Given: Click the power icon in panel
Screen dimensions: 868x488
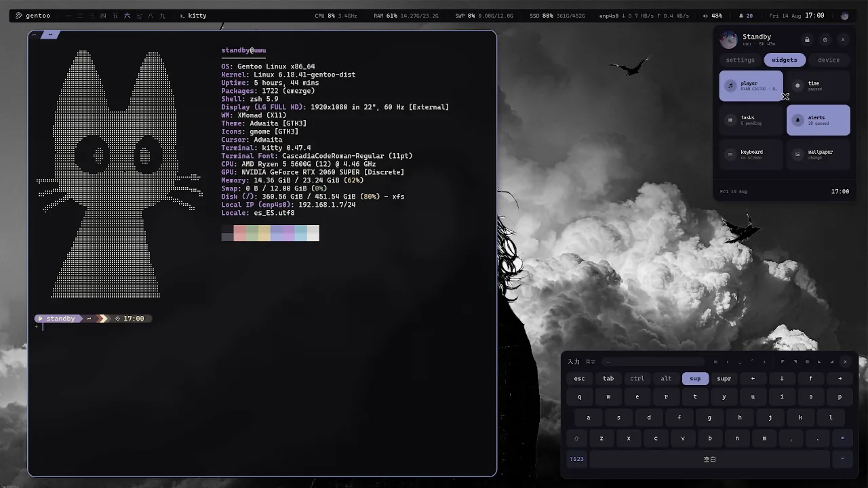Looking at the screenshot, I should [x=825, y=40].
